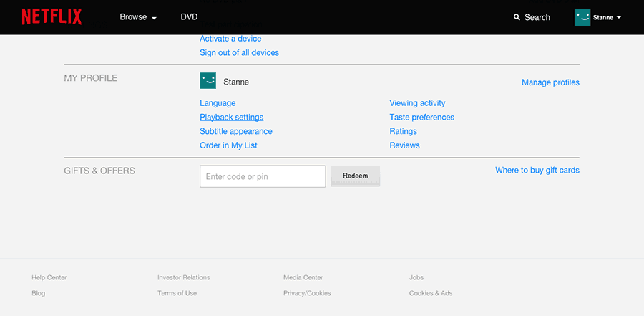The width and height of the screenshot is (644, 316).
Task: Open Subtitle appearance link
Action: click(x=236, y=131)
